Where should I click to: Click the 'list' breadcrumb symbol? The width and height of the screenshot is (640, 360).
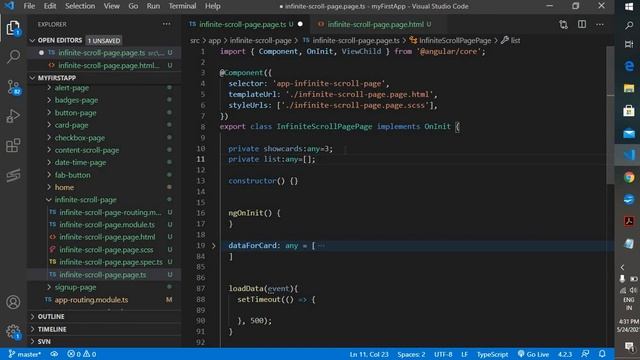point(515,40)
